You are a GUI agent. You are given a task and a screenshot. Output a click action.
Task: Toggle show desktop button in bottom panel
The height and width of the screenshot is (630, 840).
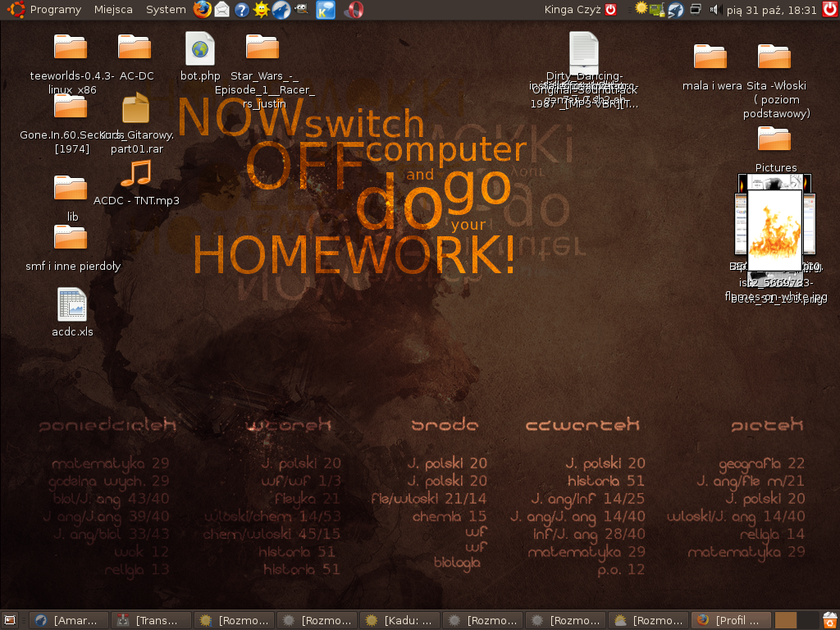coord(10,620)
